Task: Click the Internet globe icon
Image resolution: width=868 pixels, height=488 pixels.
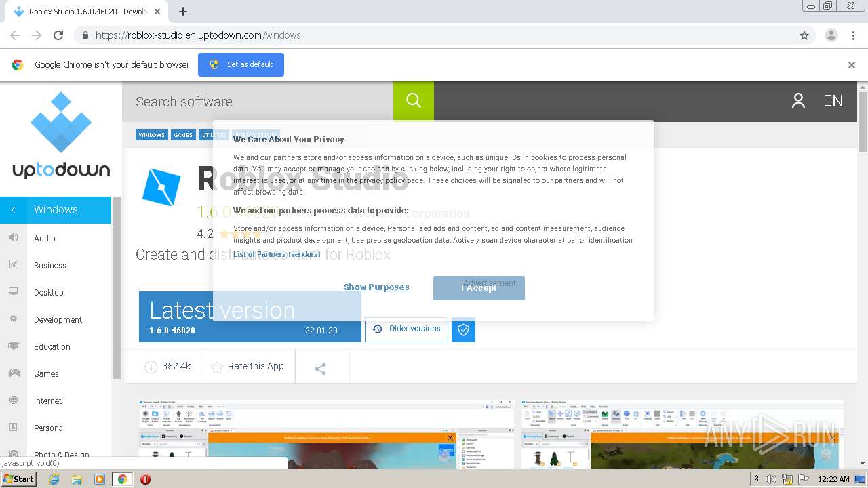Action: pos(14,400)
